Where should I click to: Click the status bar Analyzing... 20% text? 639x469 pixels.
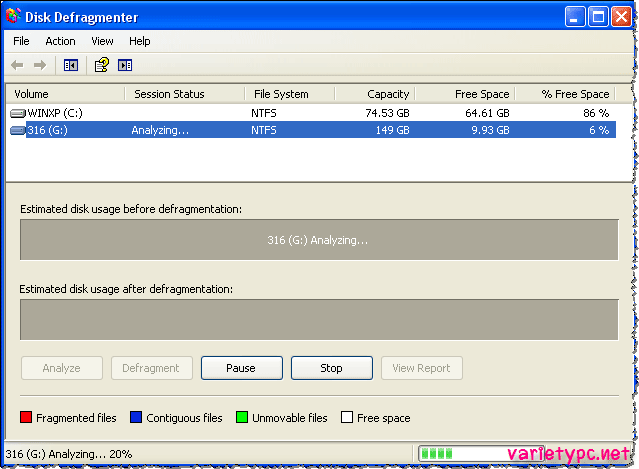[68, 454]
